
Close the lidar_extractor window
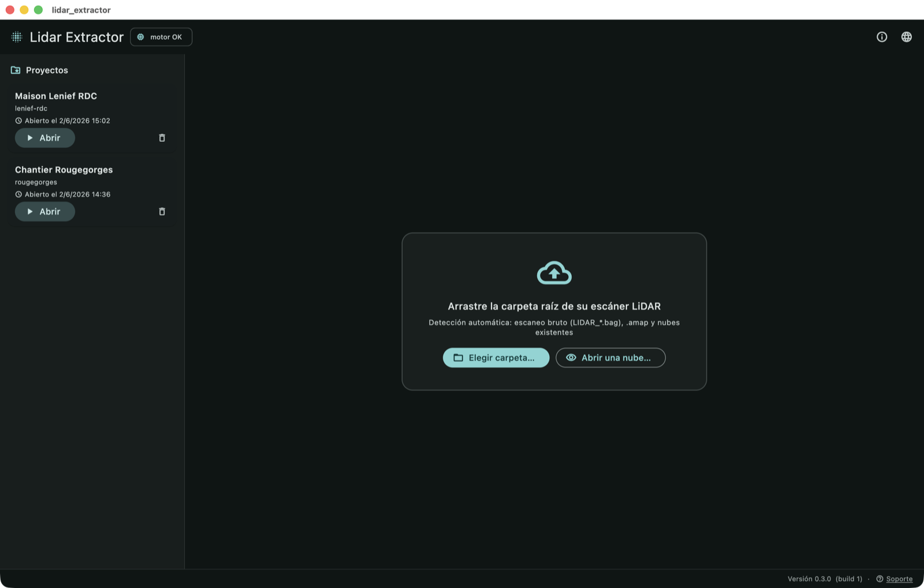click(10, 10)
